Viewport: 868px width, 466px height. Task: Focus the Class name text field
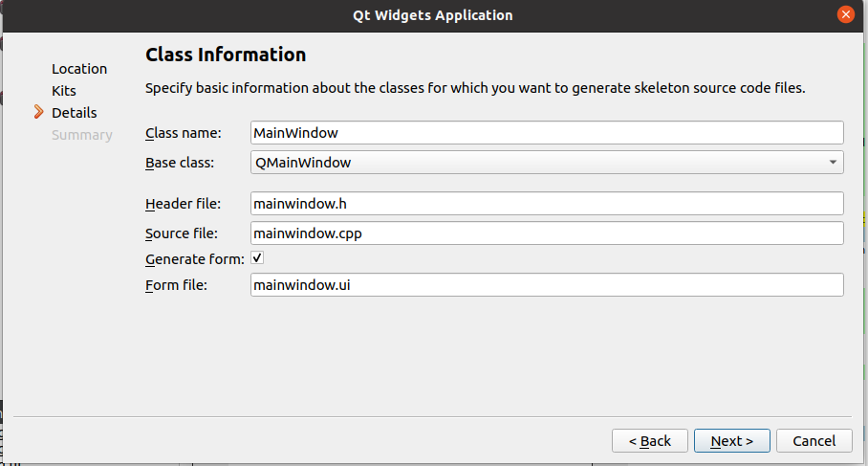[x=547, y=133]
